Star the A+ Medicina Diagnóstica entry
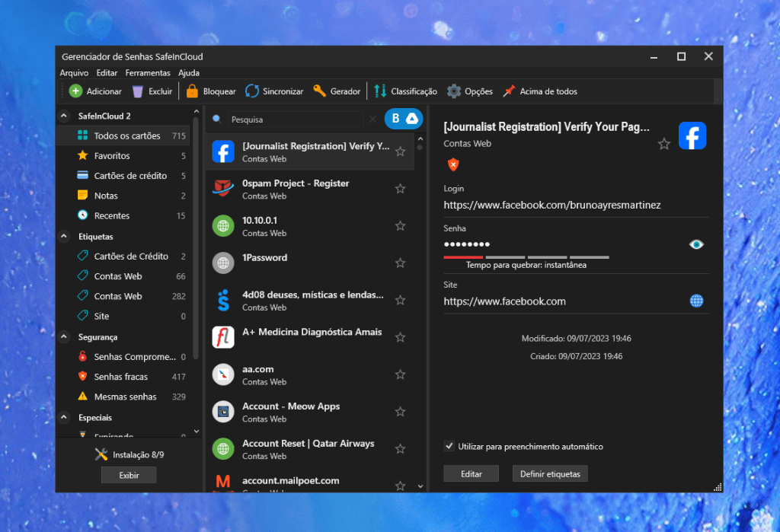 tap(400, 338)
